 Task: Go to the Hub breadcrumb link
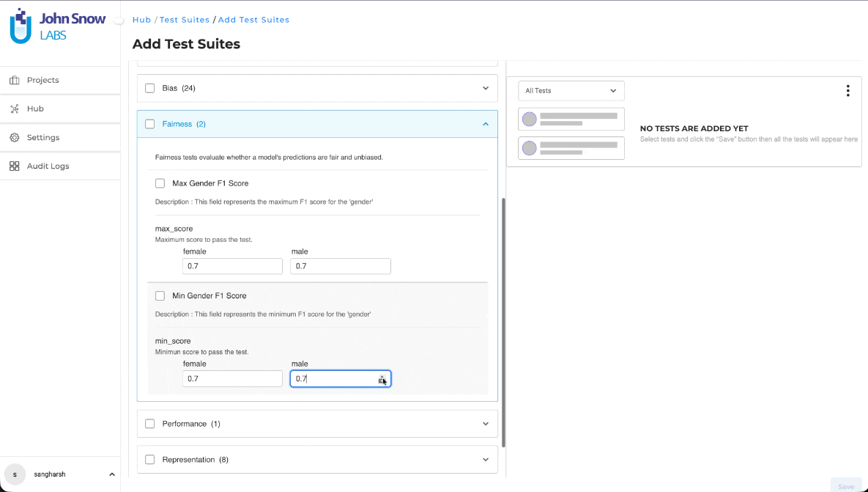[141, 20]
